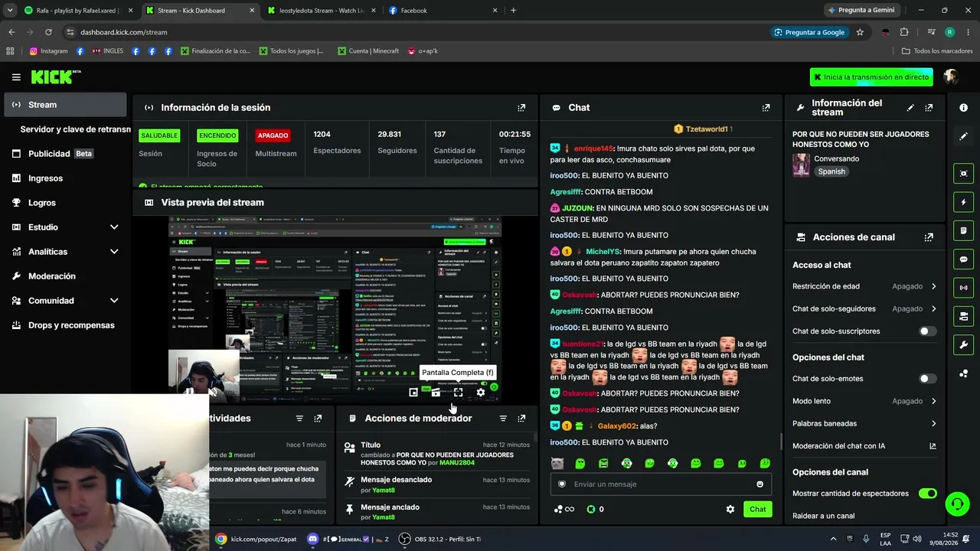Toggle Chat de solo-emotes switch
The image size is (980, 551).
(x=927, y=379)
